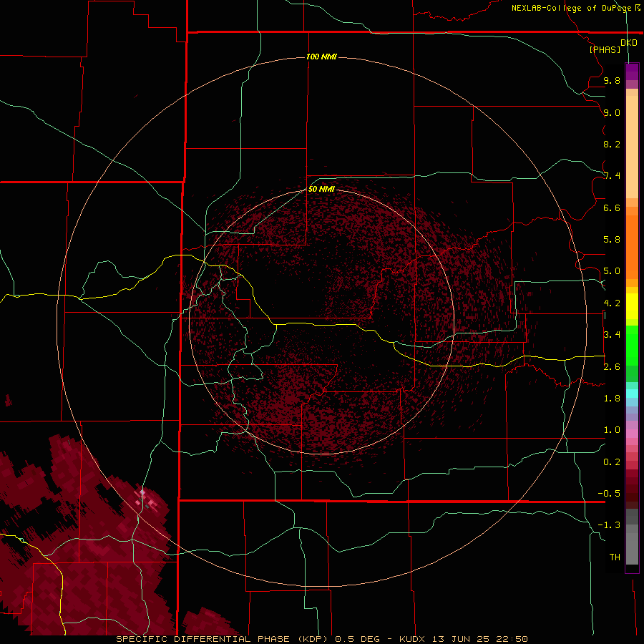Screen dimensions: 644x644
Task: Click the cyan segment of the color scale
Action: tap(632, 394)
